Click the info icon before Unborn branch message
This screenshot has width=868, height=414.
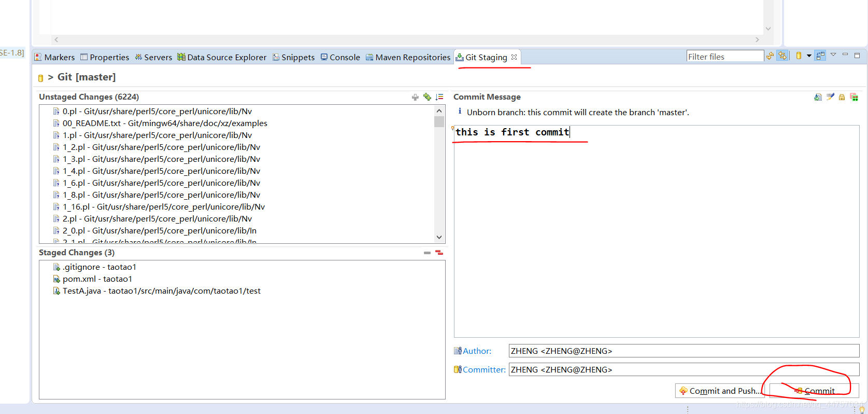[460, 111]
